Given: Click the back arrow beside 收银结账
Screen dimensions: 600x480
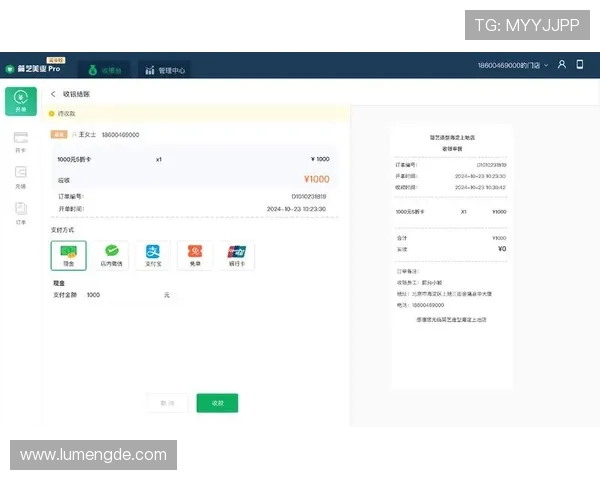Looking at the screenshot, I should pos(53,94).
